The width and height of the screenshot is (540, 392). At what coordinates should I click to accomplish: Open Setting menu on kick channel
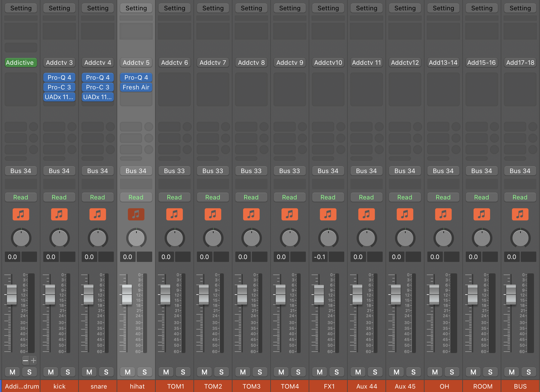pos(59,8)
